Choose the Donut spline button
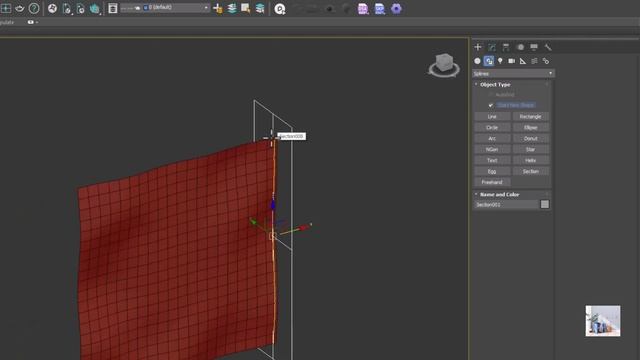The height and width of the screenshot is (360, 640). pos(531,139)
